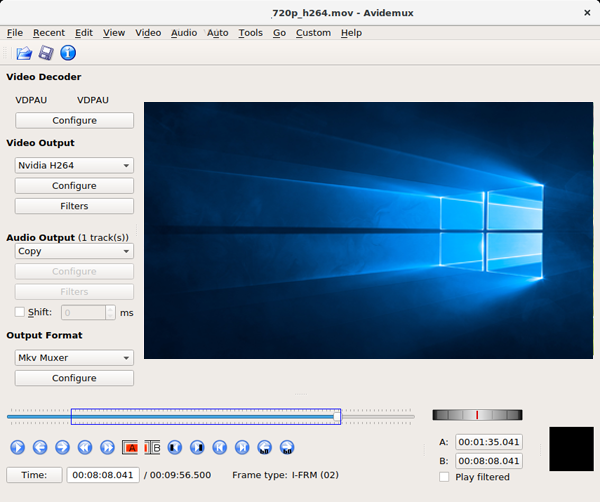Click the jog shuttle wheel control

click(477, 415)
